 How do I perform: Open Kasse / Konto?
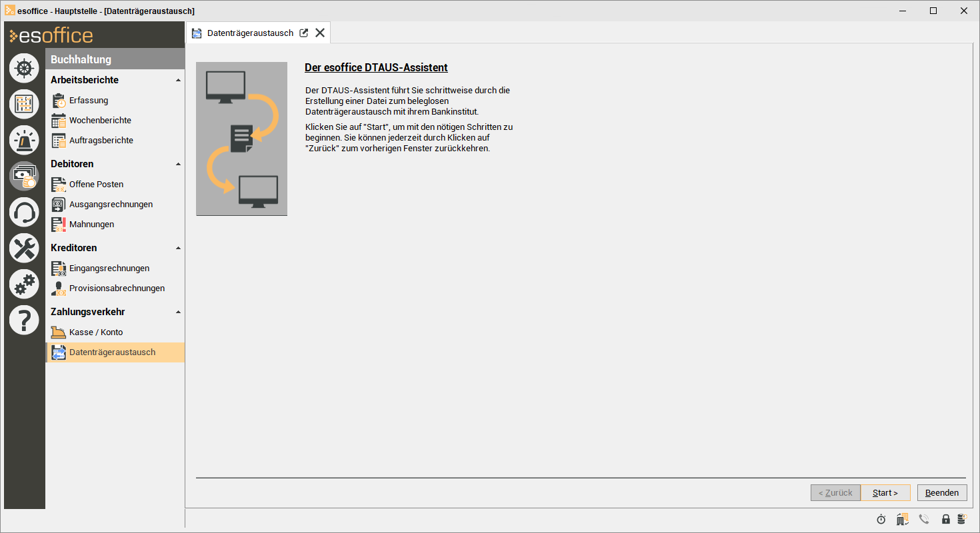[x=115, y=332]
